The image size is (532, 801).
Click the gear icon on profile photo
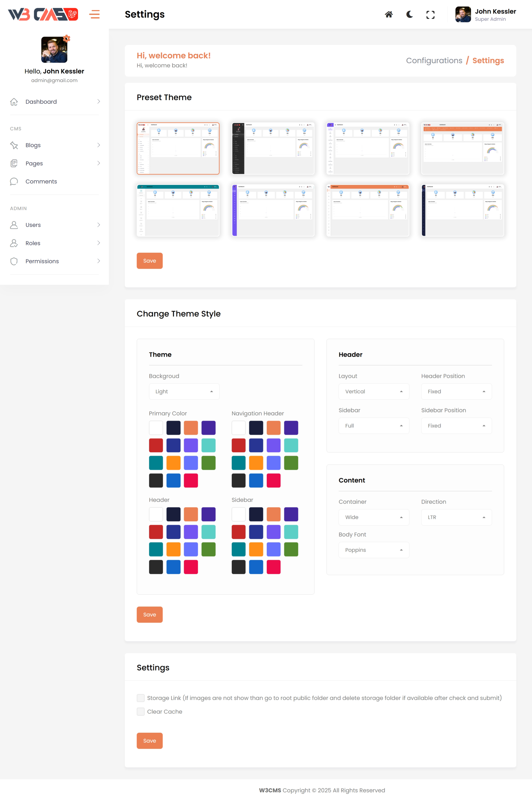67,38
